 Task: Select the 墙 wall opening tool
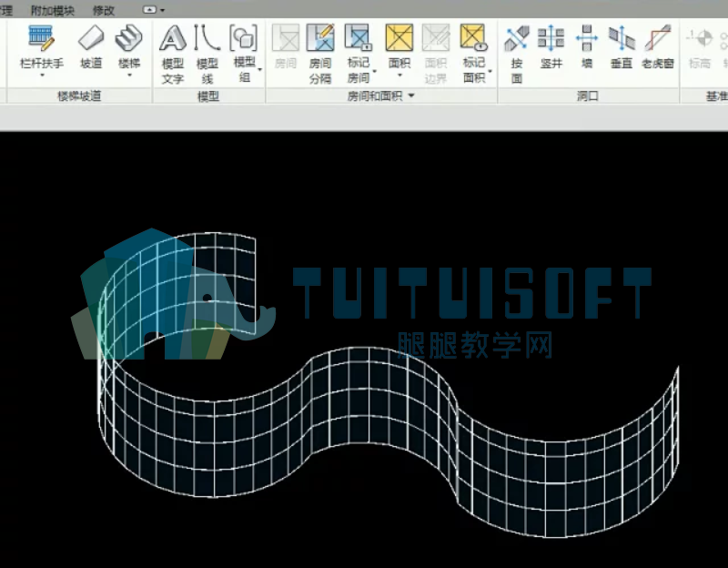587,46
